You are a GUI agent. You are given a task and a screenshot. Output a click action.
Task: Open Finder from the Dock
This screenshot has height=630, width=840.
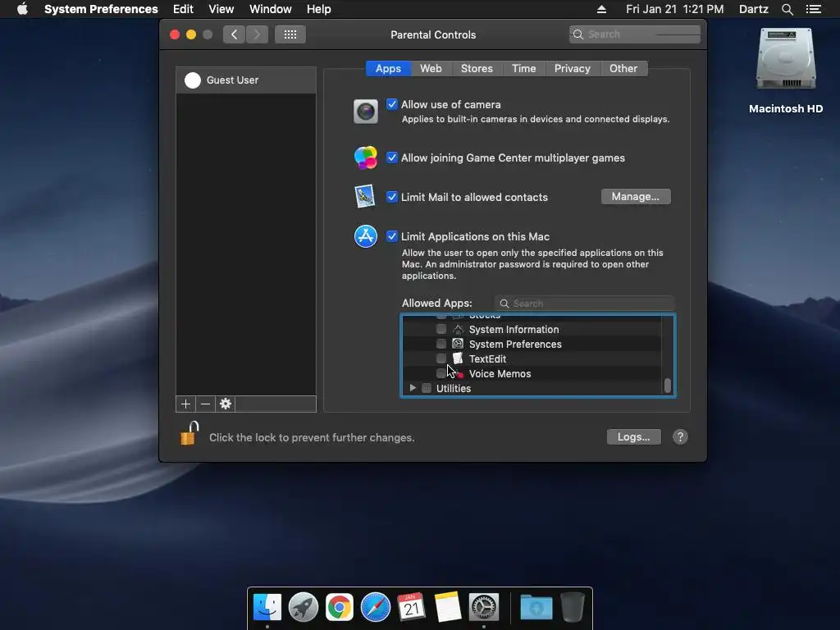(267, 608)
